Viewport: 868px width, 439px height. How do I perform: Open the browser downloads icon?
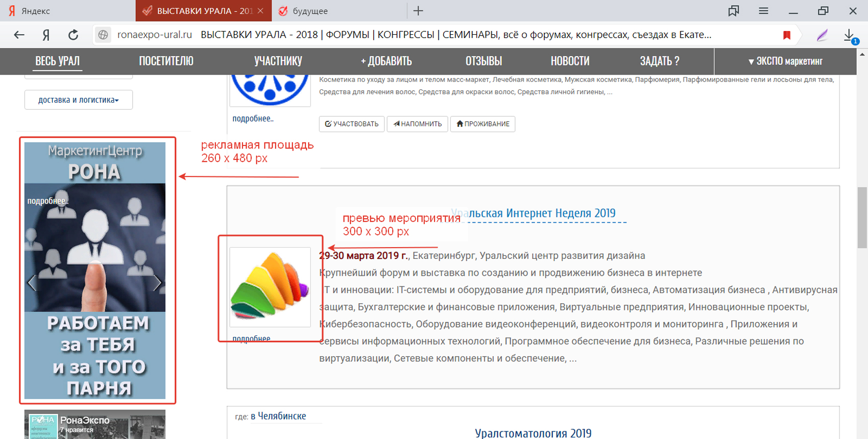[850, 35]
